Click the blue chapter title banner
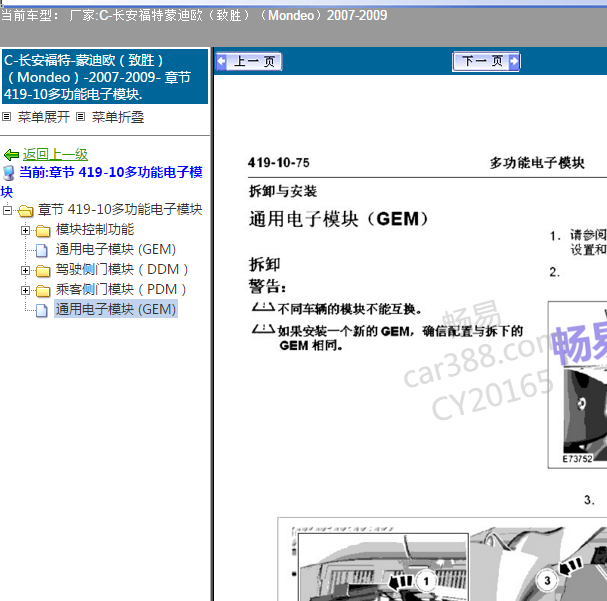The height and width of the screenshot is (601, 607). [x=105, y=77]
